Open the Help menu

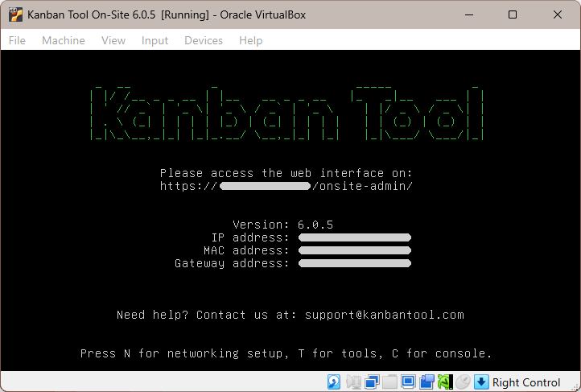pyautogui.click(x=251, y=40)
